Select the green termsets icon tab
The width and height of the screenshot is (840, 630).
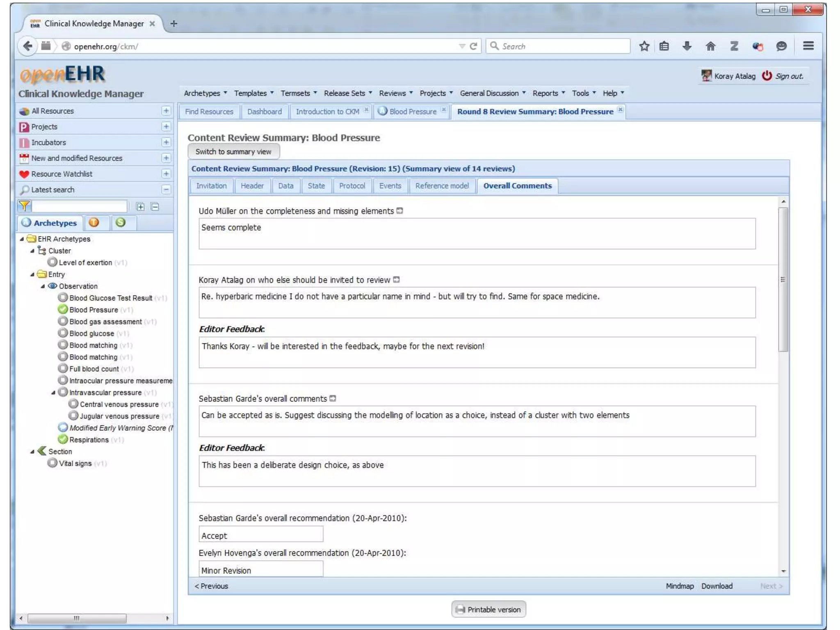[120, 222]
